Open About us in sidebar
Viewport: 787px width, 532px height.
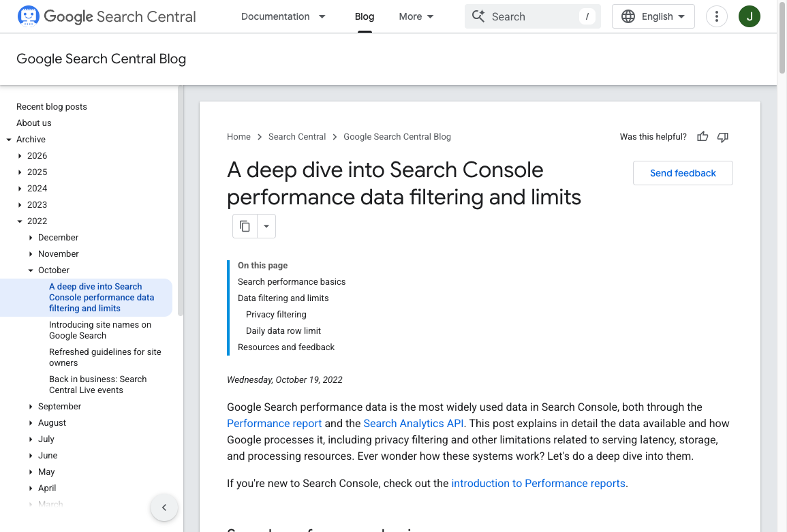tap(33, 123)
